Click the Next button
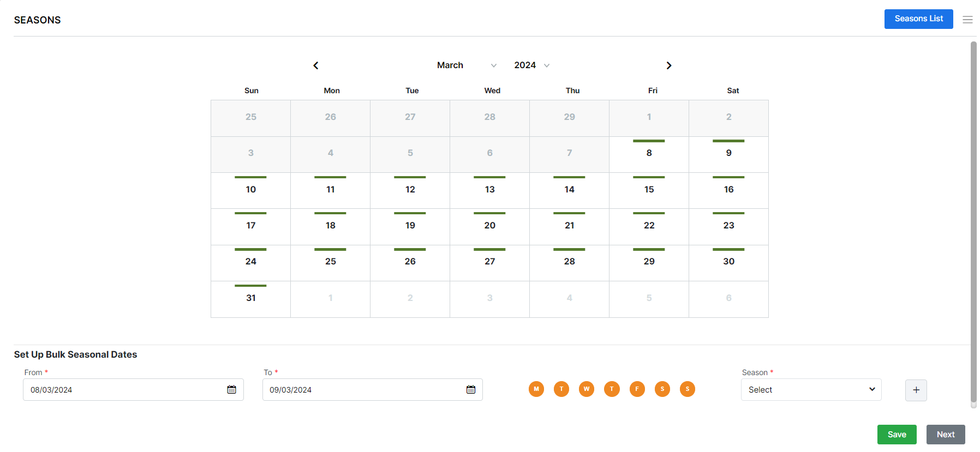Screen dimensions: 980x452 (945, 434)
